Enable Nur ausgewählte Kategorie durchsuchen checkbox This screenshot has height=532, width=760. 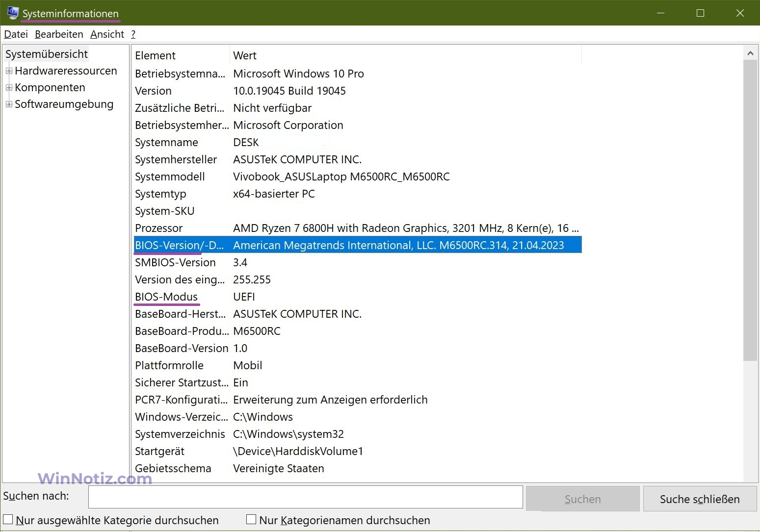(8, 520)
